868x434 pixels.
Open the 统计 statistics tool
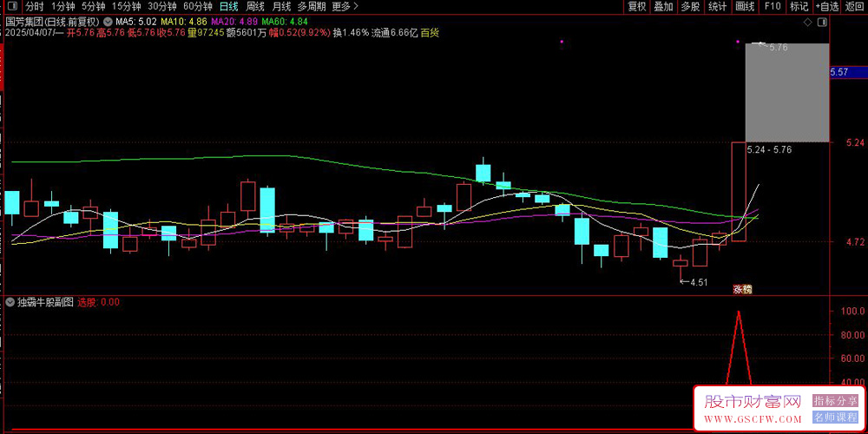(718, 7)
